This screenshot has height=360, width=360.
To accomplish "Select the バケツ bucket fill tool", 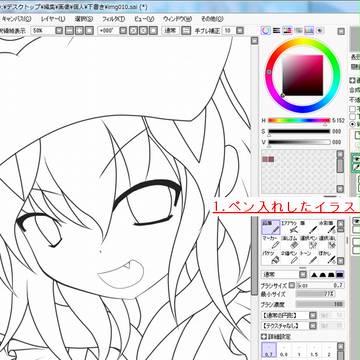I will 270,257.
